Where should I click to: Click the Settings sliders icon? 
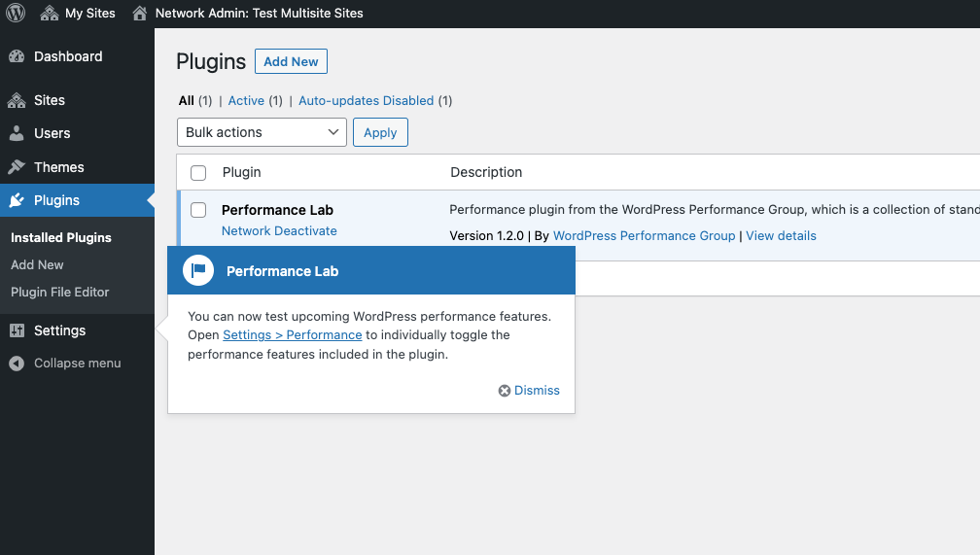point(17,330)
